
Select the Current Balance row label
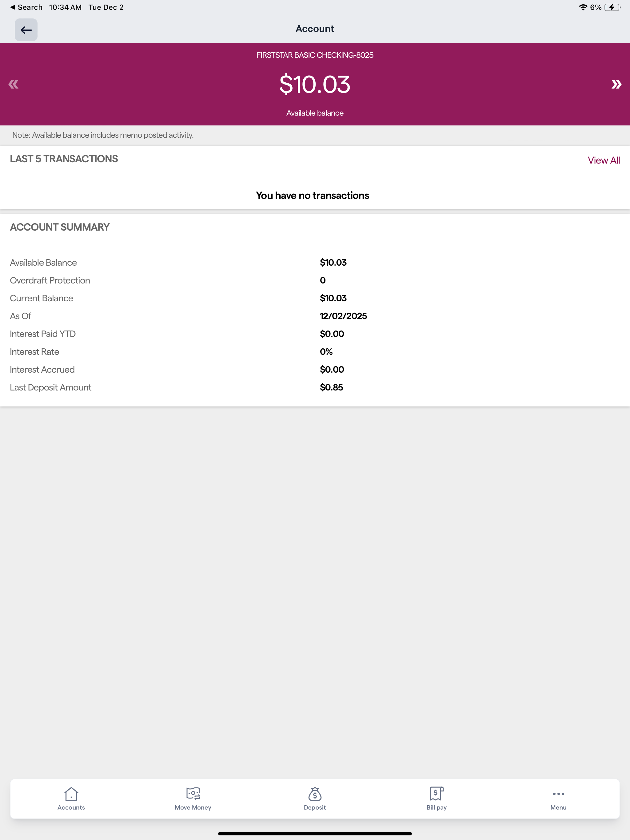[x=42, y=298]
